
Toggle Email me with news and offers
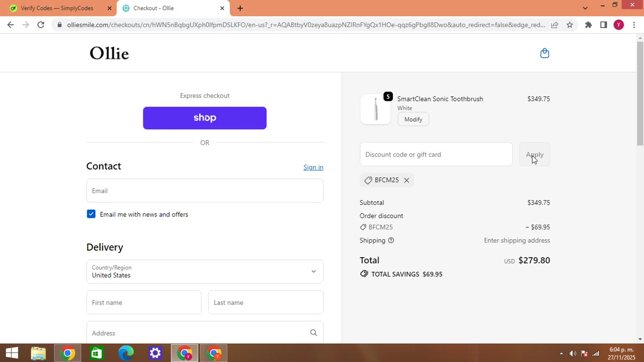(x=91, y=214)
